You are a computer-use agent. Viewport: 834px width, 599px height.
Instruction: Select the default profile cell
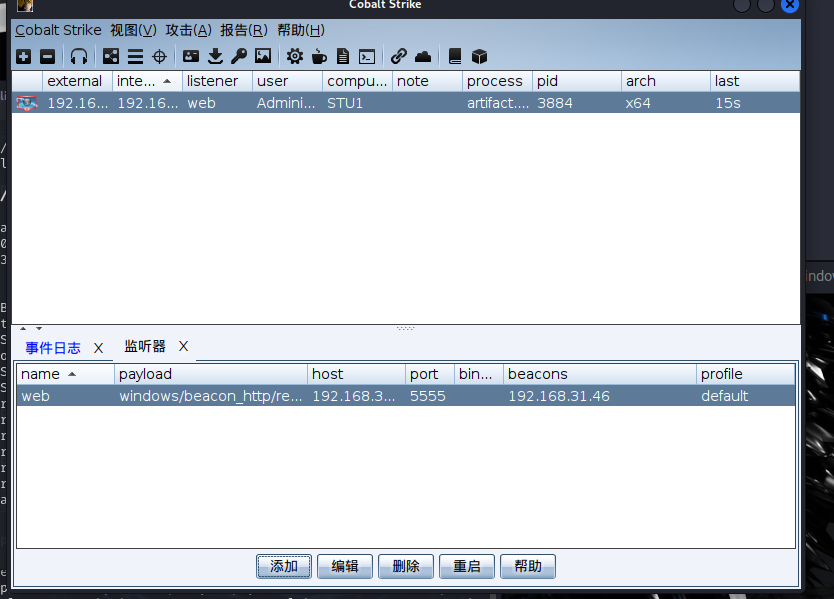pyautogui.click(x=746, y=396)
